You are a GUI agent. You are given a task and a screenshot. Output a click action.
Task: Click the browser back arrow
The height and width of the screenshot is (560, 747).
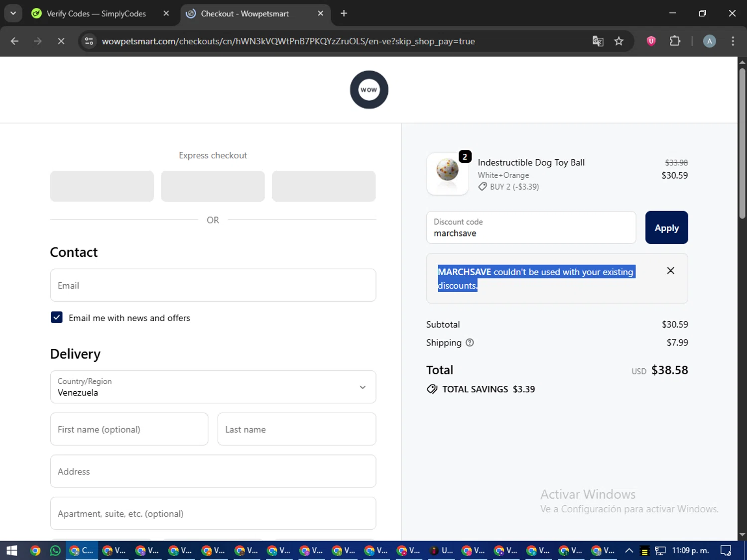pyautogui.click(x=14, y=41)
